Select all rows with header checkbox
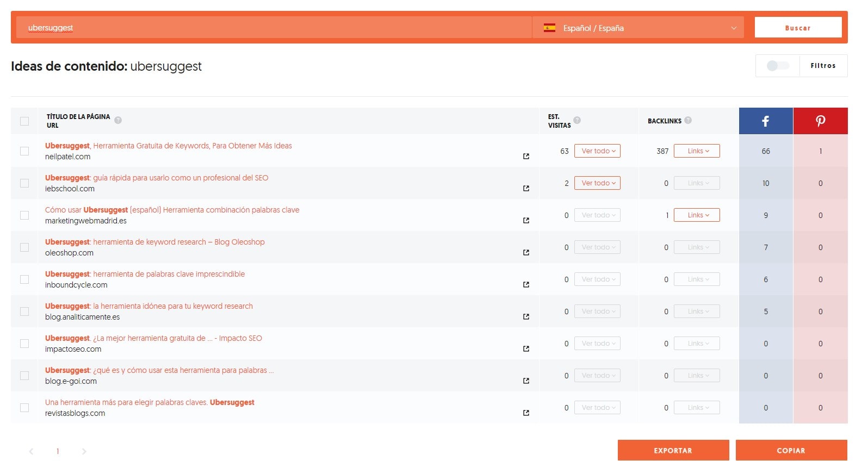 (24, 121)
